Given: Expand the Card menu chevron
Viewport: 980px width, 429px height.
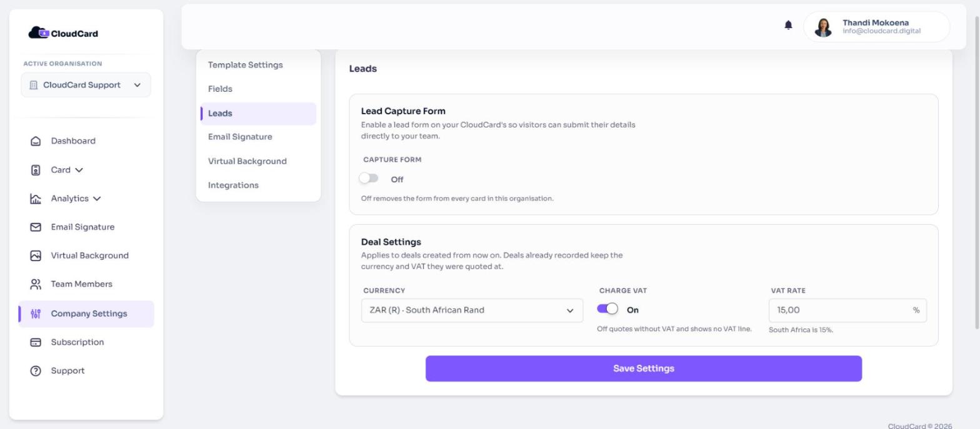Looking at the screenshot, I should [x=79, y=170].
